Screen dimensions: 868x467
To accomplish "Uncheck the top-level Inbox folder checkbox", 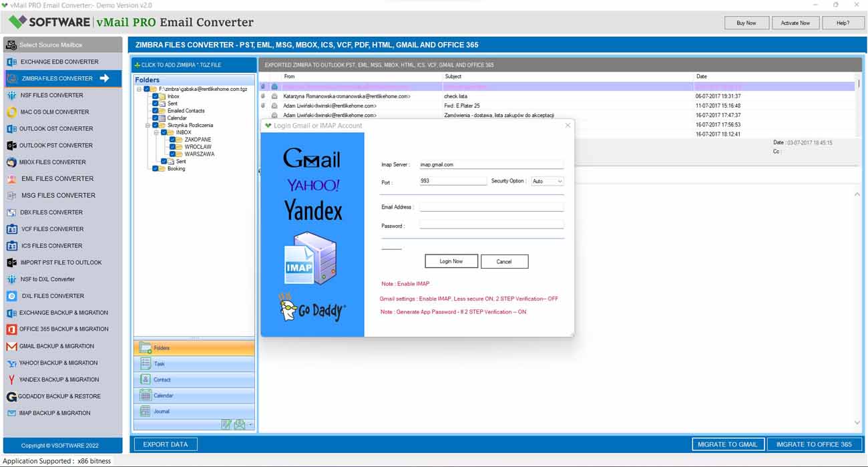I will (x=156, y=96).
